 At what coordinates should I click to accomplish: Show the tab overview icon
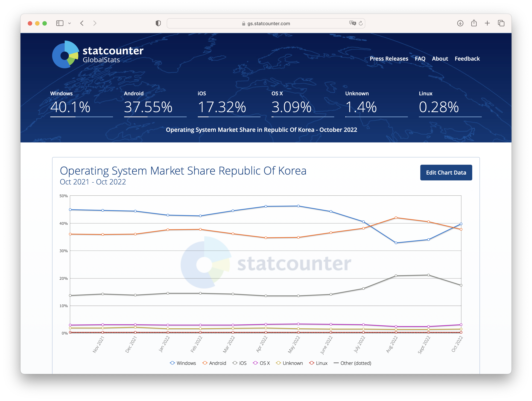click(501, 23)
